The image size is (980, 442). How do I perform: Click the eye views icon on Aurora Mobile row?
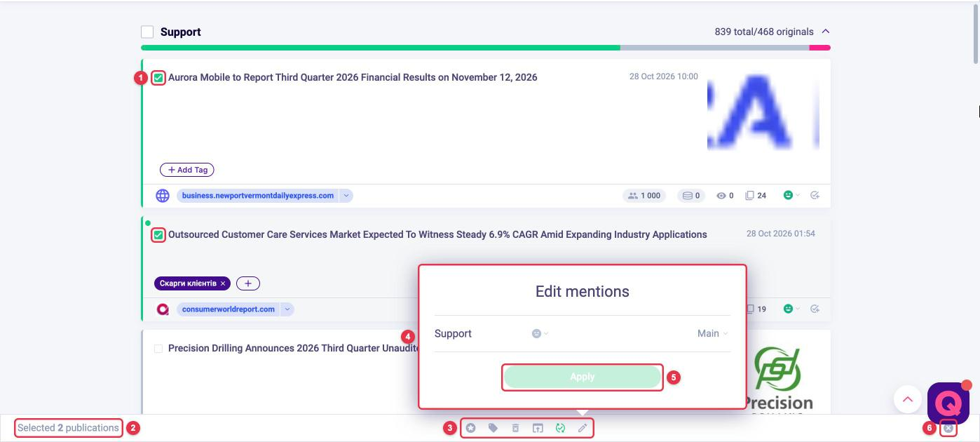[x=721, y=196]
